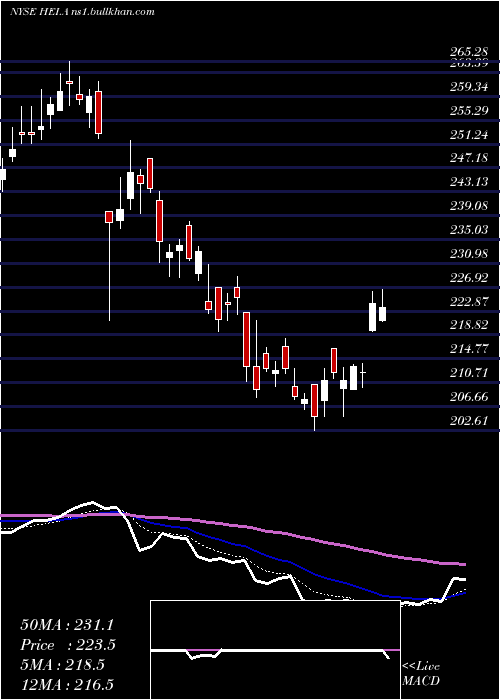Click the Live MACD label
500x700 pixels.
point(421,674)
